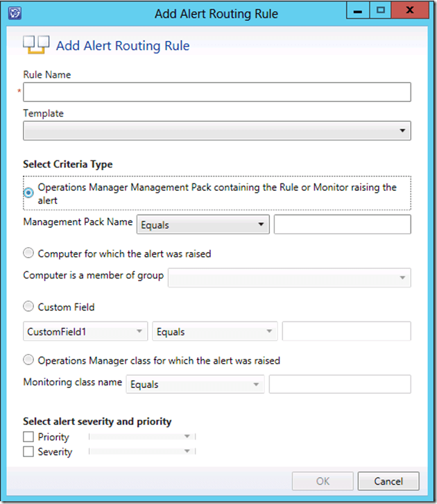Select 'Computer for which the alert was raised'

coord(29,254)
